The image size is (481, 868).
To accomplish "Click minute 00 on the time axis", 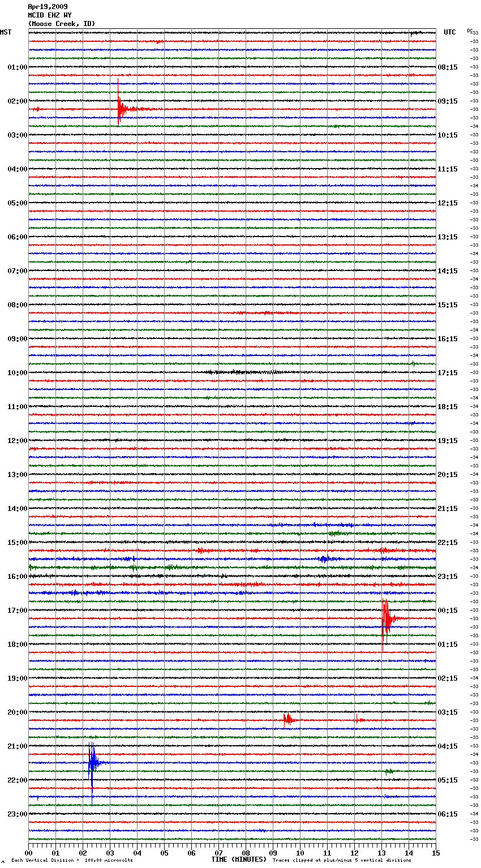I will click(28, 853).
